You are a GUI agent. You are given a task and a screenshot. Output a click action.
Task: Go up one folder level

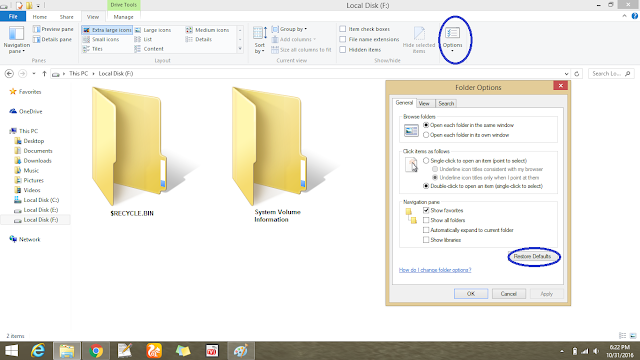pyautogui.click(x=44, y=73)
